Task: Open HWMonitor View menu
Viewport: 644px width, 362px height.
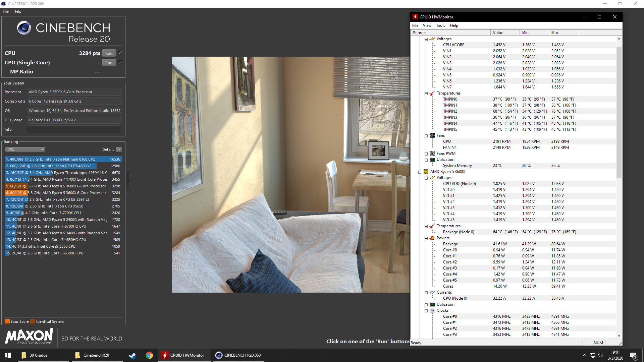Action: pos(427,25)
